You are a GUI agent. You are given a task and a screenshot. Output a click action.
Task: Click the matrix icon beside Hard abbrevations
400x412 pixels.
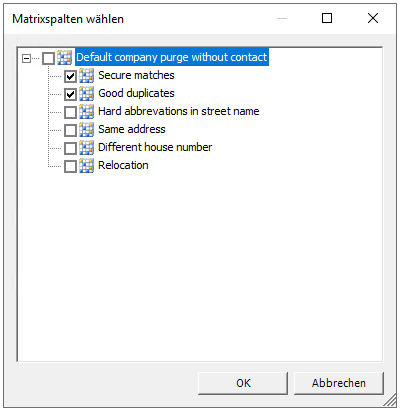(x=87, y=112)
